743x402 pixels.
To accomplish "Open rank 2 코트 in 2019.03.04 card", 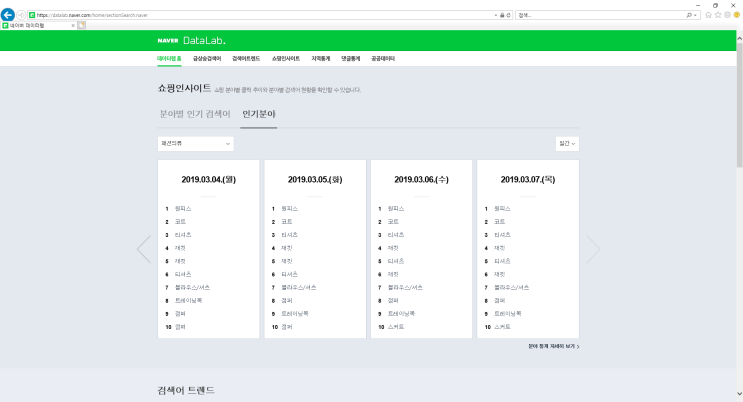I will [181, 222].
